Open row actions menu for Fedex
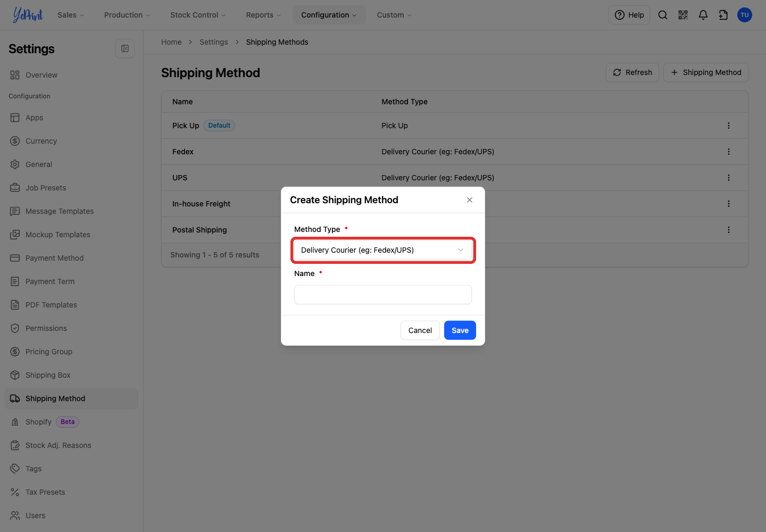This screenshot has width=766, height=532. coord(729,152)
